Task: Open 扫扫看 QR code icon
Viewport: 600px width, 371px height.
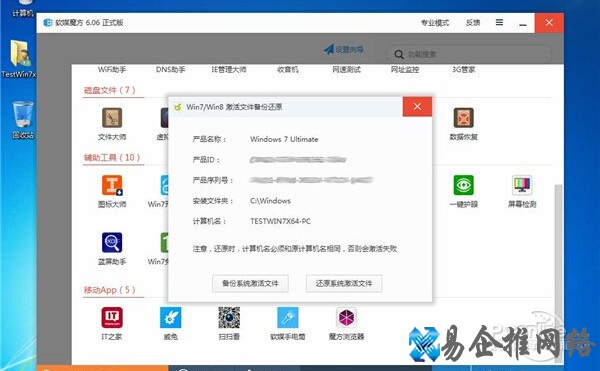Action: point(229,317)
